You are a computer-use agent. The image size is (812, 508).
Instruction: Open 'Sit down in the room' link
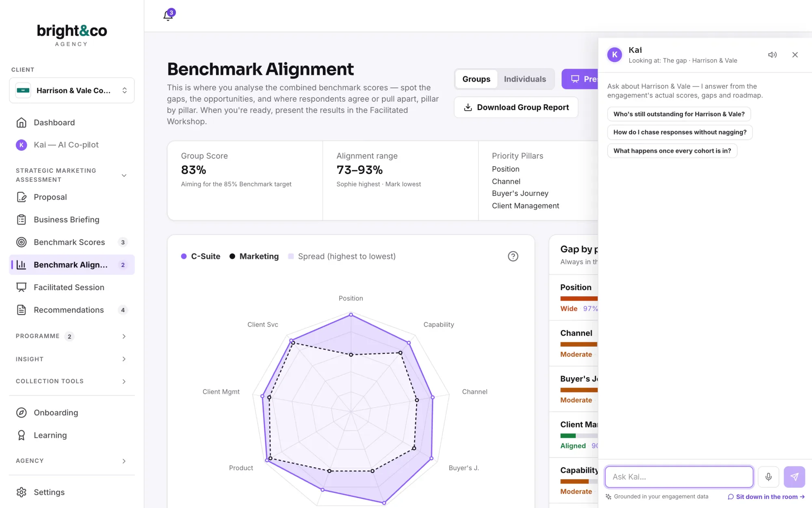coord(766,497)
